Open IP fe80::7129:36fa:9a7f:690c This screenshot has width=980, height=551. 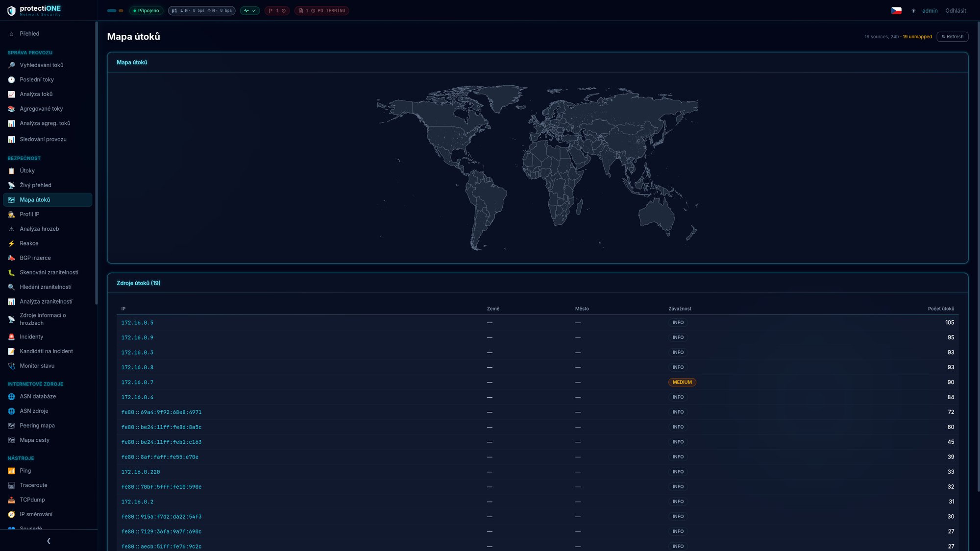(161, 532)
